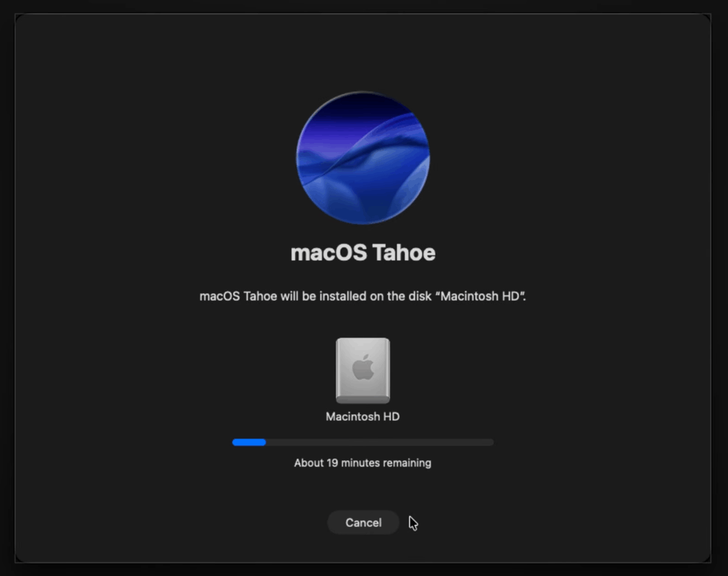Click the "will be installed on the disk" message
The height and width of the screenshot is (576, 728).
pyautogui.click(x=363, y=296)
